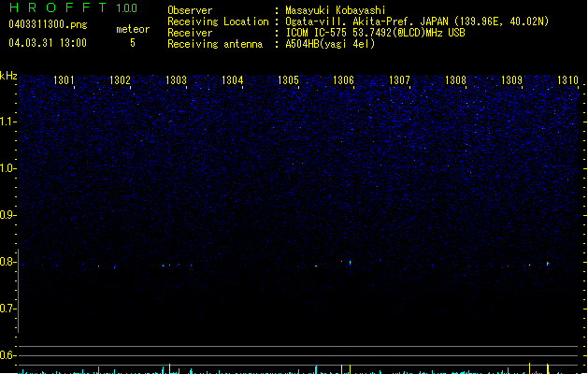Click the Ogata-vill. Akita-Pref. JAPAN location text
588x374 pixels.
pos(417,22)
